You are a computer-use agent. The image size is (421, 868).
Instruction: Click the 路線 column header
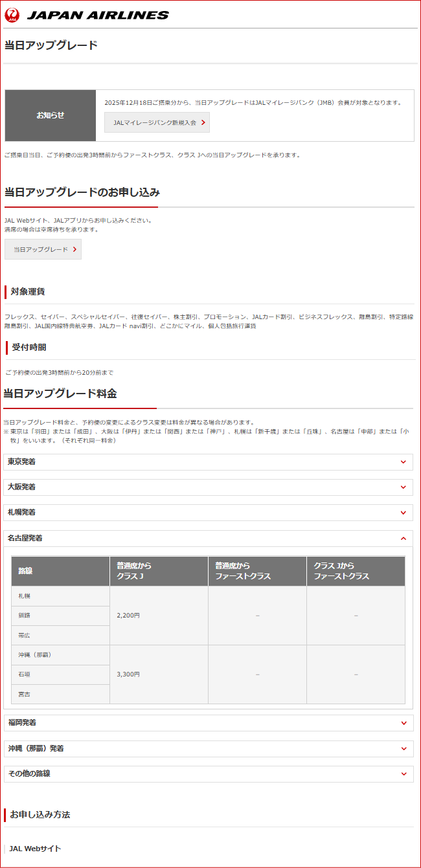coord(60,571)
